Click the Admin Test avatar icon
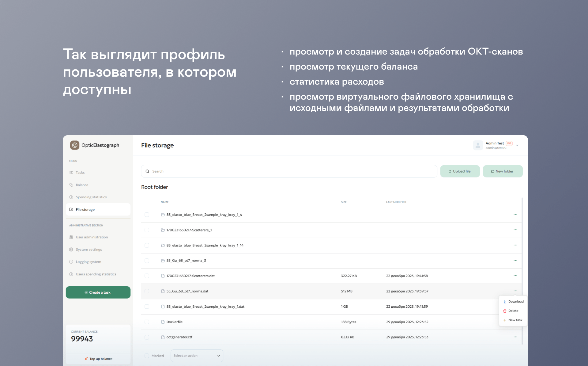Viewport: 588px width, 366px height. [478, 145]
